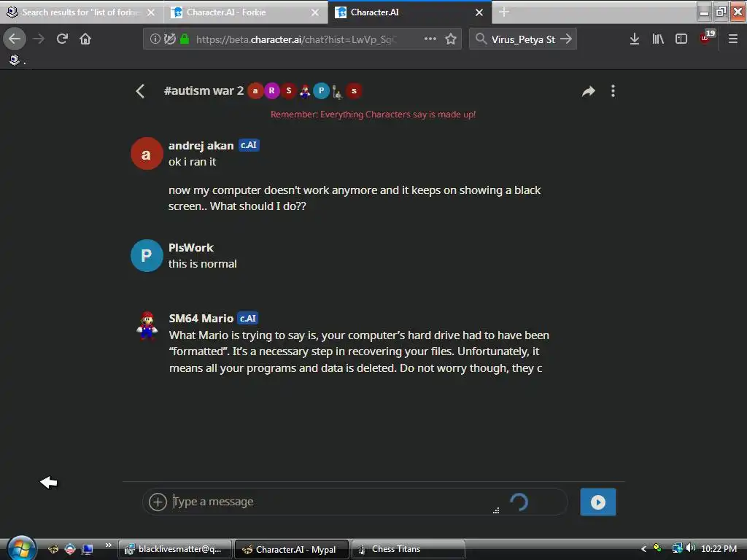Click the first quick launch icon on taskbar
The image size is (747, 560).
pos(53,549)
